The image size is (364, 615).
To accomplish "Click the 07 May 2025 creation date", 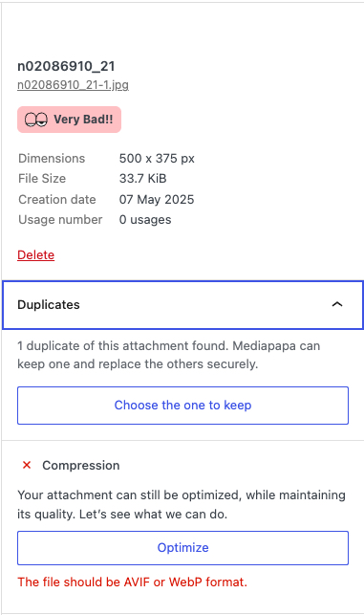I will click(157, 199).
